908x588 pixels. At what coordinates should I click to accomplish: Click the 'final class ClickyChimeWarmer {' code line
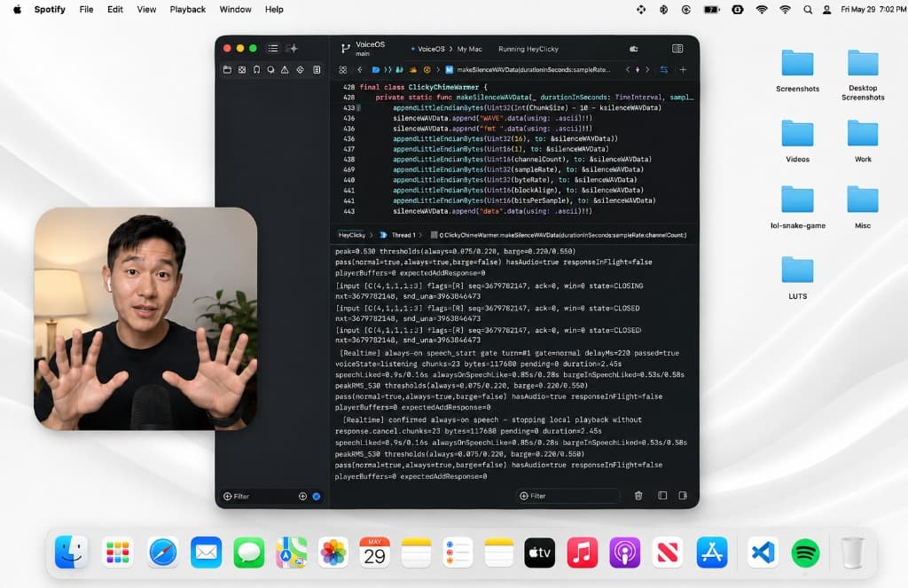[x=425, y=87]
